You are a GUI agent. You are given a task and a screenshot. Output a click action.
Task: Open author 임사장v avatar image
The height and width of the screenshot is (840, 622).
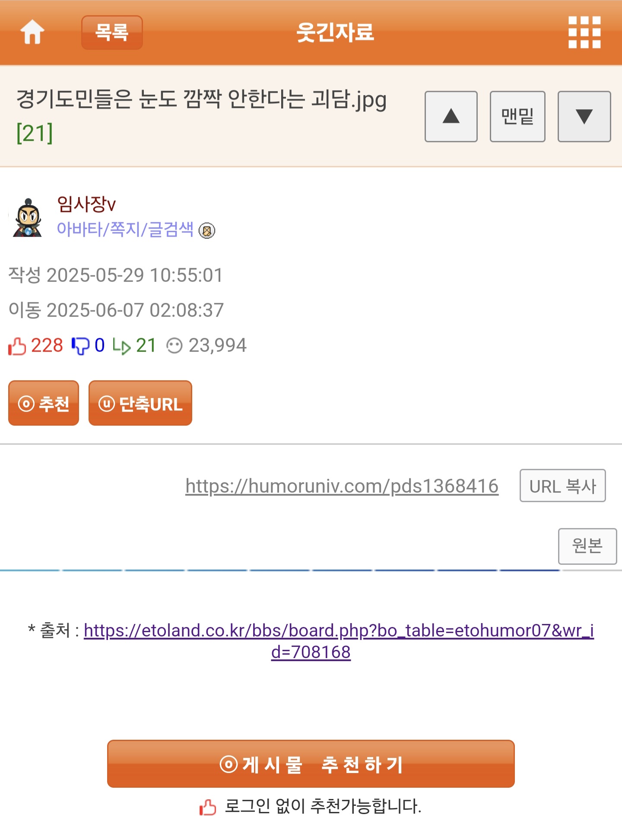click(x=28, y=217)
